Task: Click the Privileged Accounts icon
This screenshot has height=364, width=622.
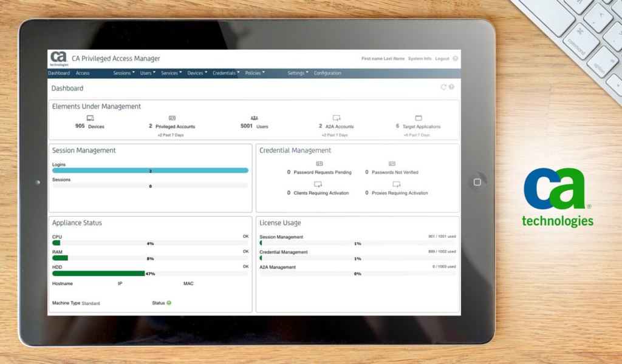Action: click(173, 119)
